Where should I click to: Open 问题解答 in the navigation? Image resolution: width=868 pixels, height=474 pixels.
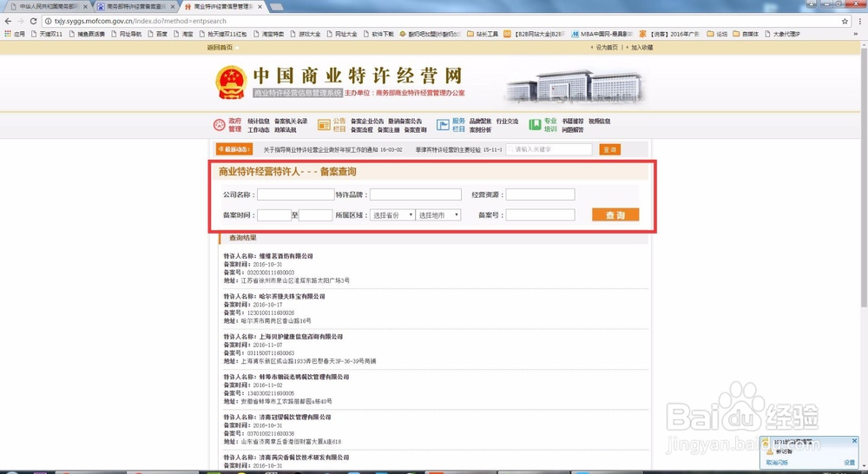tap(572, 129)
